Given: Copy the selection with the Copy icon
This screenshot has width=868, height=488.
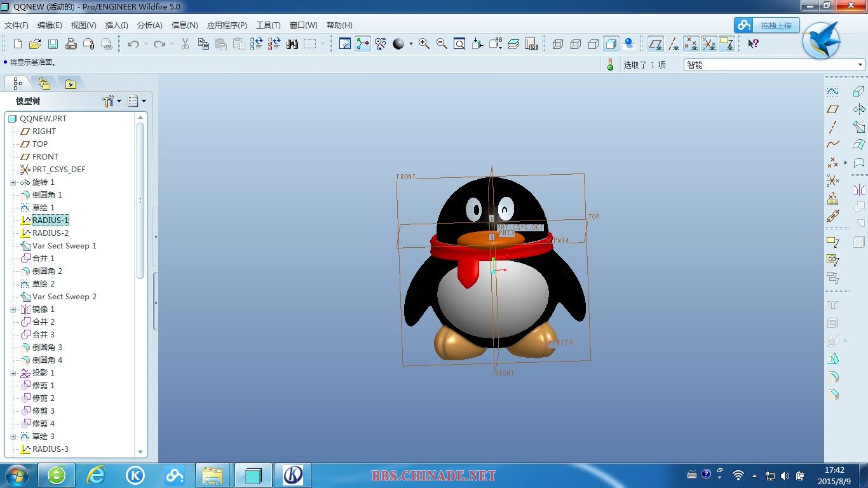Looking at the screenshot, I should point(203,44).
